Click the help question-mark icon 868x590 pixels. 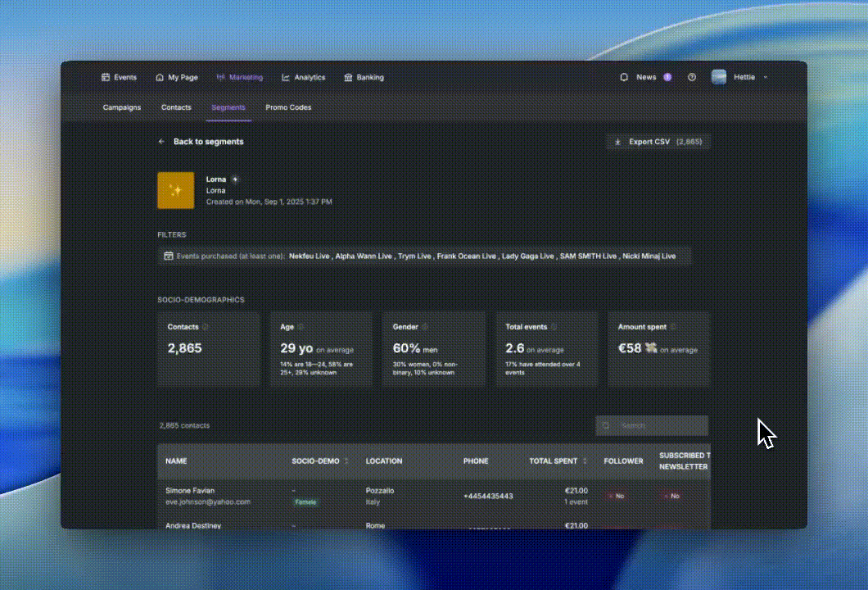click(692, 77)
